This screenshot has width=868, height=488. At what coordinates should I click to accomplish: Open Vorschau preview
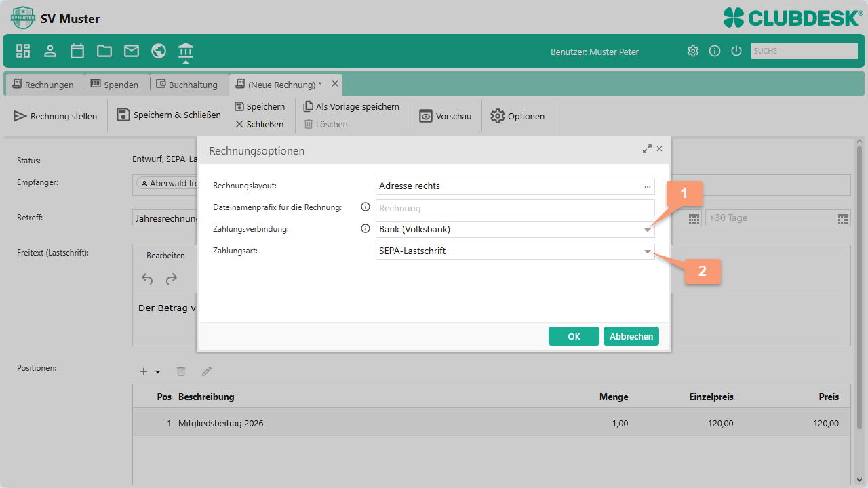click(x=446, y=116)
